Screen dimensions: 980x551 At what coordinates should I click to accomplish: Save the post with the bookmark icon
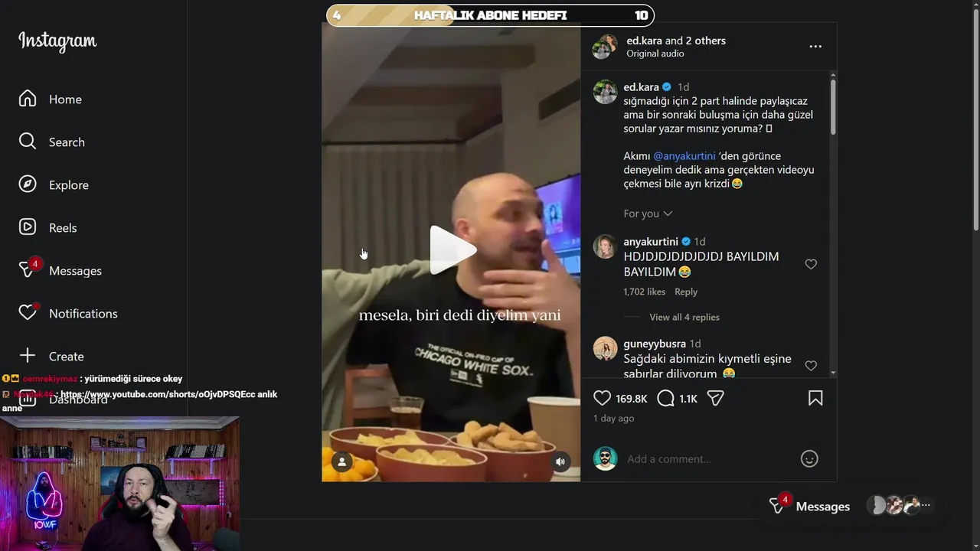[815, 399]
